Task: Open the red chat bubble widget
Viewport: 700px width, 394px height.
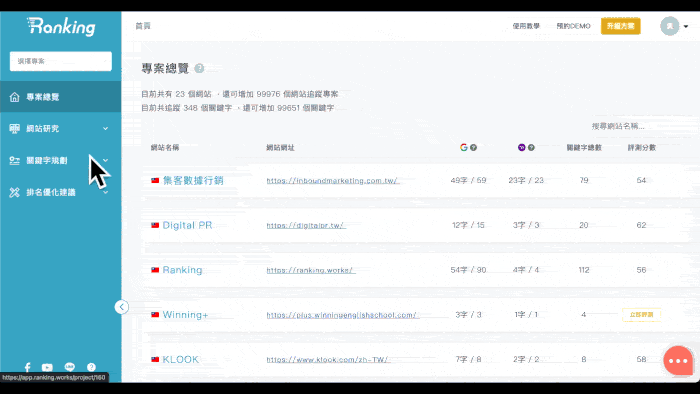Action: click(x=678, y=361)
